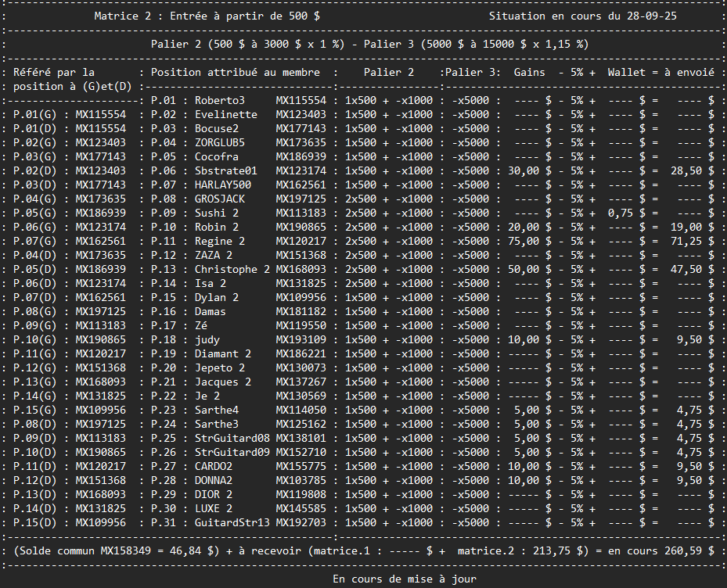Select the 'Position attribué au membre' column header

tap(236, 72)
